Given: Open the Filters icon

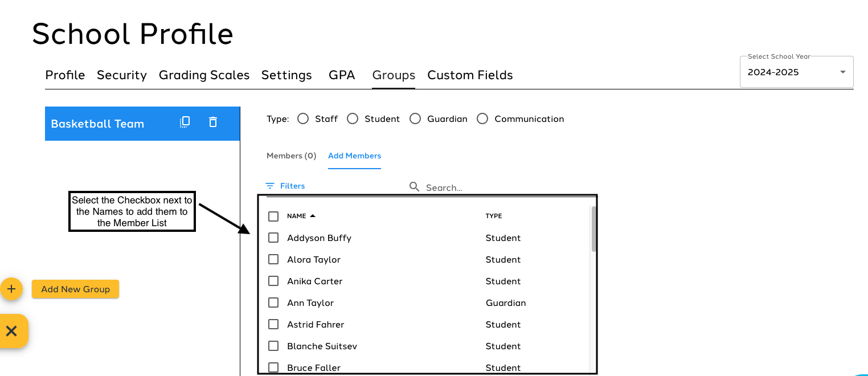Looking at the screenshot, I should 270,186.
